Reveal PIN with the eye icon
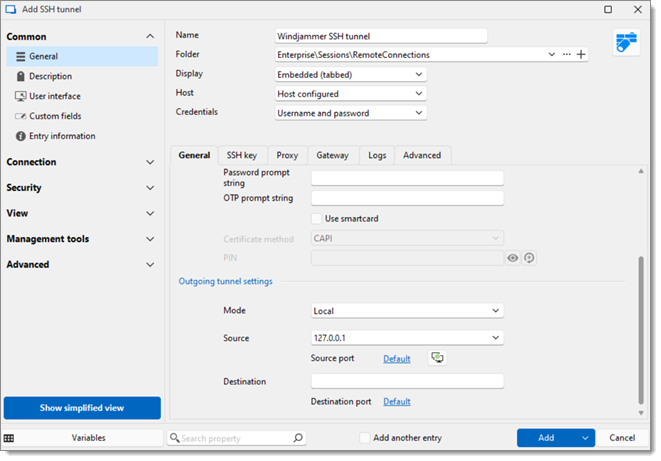661x461 pixels. pos(513,258)
